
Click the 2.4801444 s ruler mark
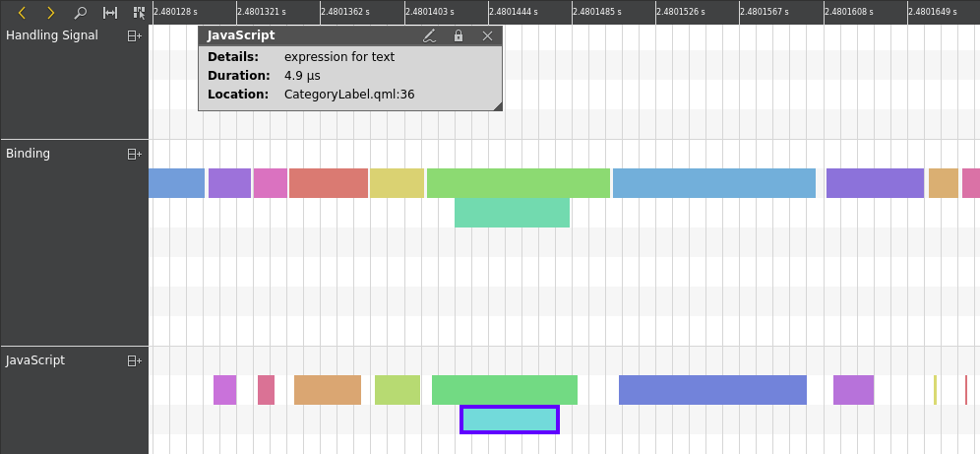[513, 12]
